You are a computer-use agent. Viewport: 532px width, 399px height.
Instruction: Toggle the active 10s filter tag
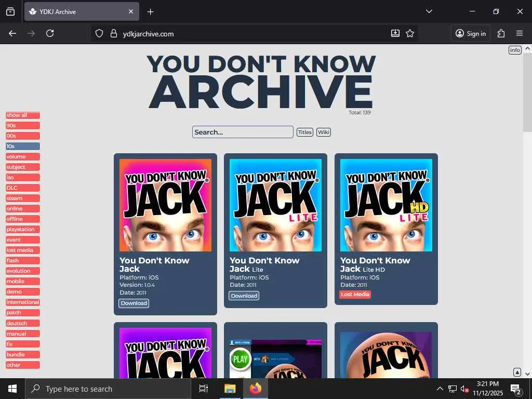pos(23,146)
